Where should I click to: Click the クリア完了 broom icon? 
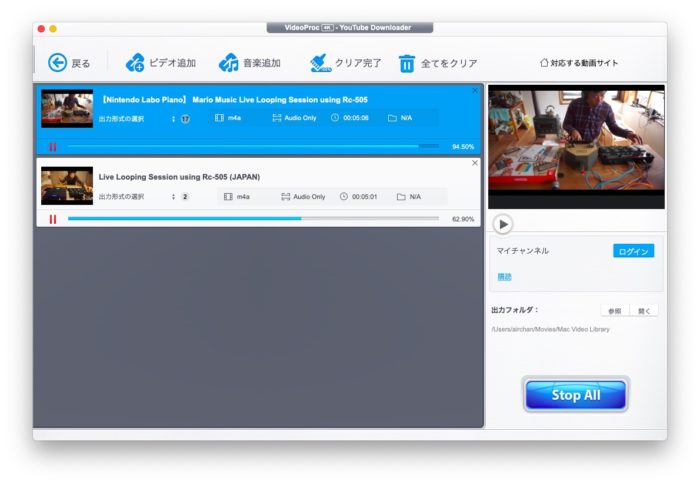click(320, 63)
